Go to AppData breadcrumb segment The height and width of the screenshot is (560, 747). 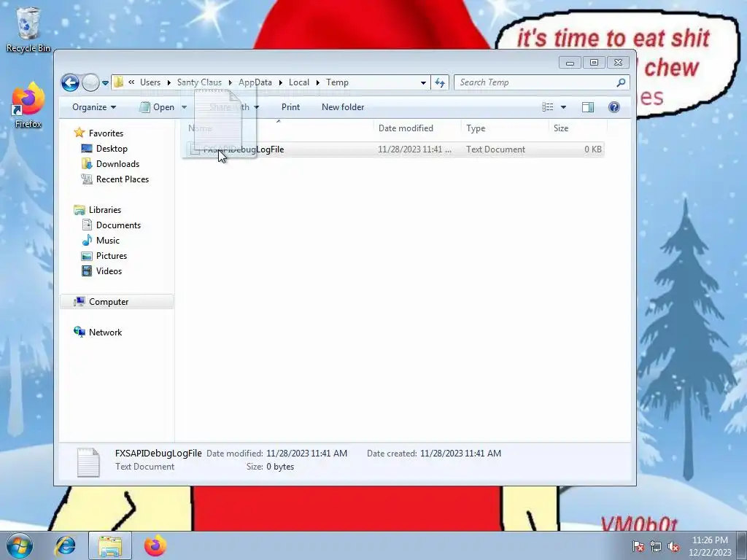click(x=255, y=82)
